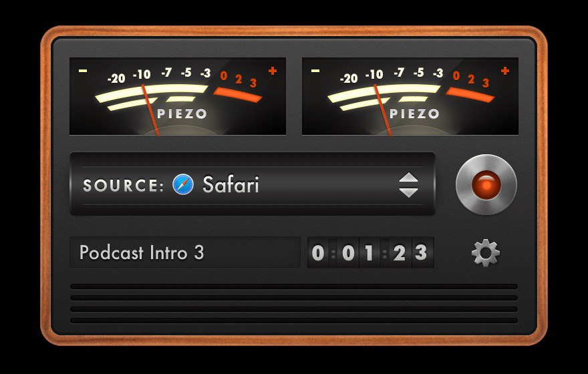Click the left meter's PIEZO logo
This screenshot has width=588, height=374.
(182, 114)
